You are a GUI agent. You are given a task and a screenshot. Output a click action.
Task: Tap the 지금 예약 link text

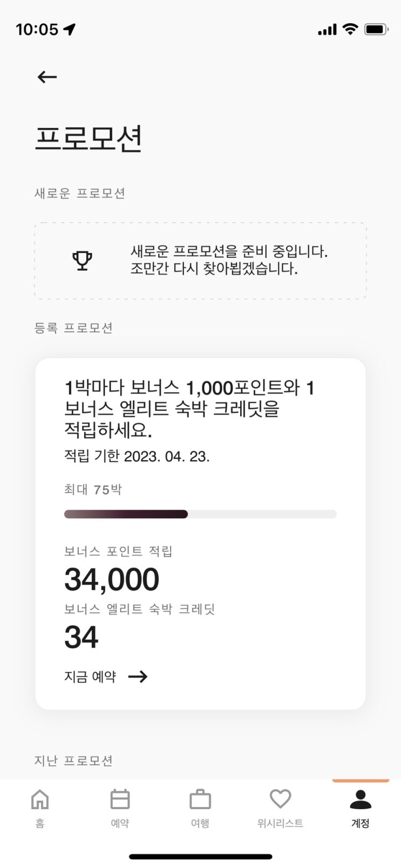(x=90, y=676)
